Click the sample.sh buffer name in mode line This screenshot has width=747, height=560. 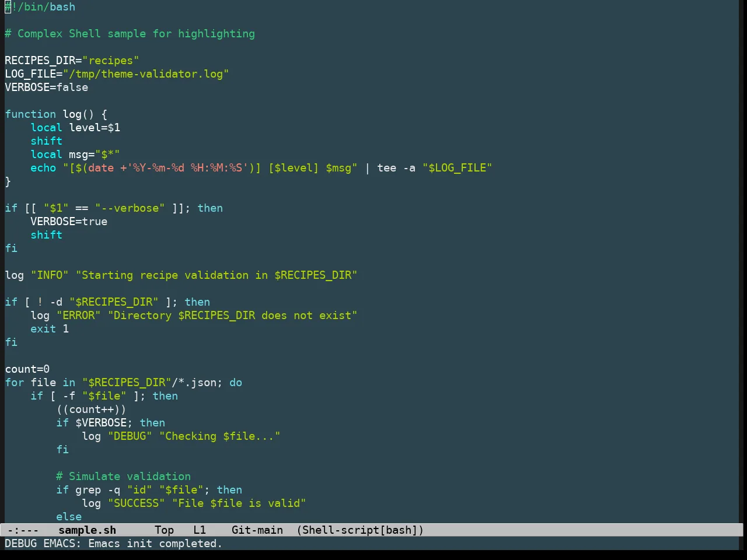88,530
